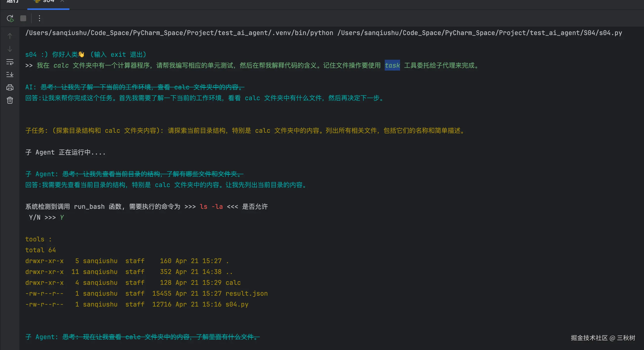The height and width of the screenshot is (350, 644).
Task: Jump down the stack trace with down arrow
Action: click(10, 49)
